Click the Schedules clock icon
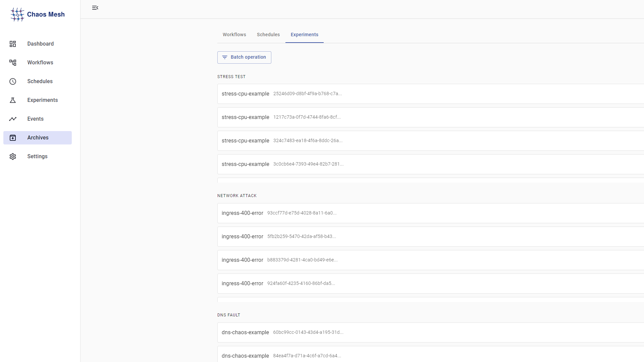 pyautogui.click(x=13, y=81)
